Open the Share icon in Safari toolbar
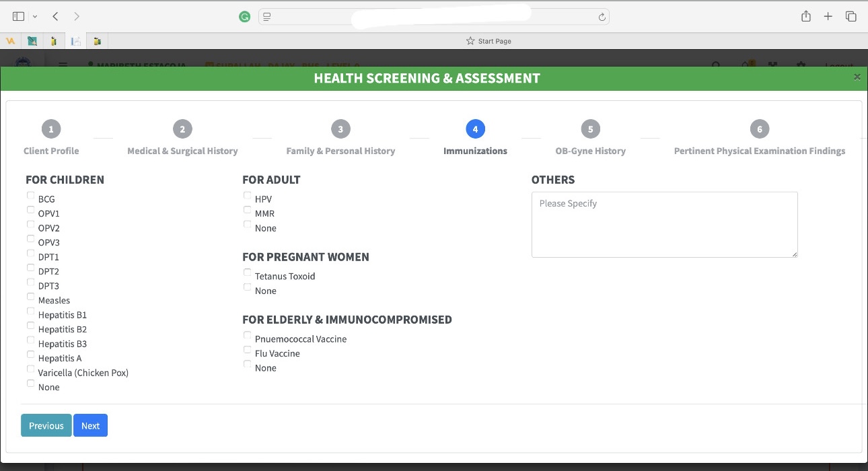The height and width of the screenshot is (471, 868). click(806, 16)
